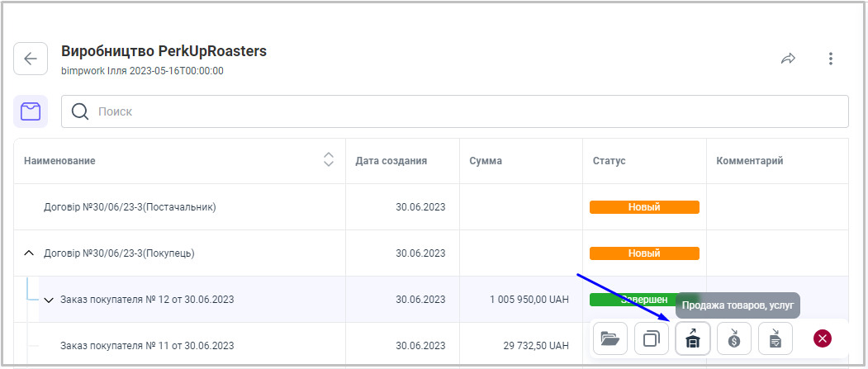
Task: Click the incoming payment money bag icon
Action: pos(734,338)
